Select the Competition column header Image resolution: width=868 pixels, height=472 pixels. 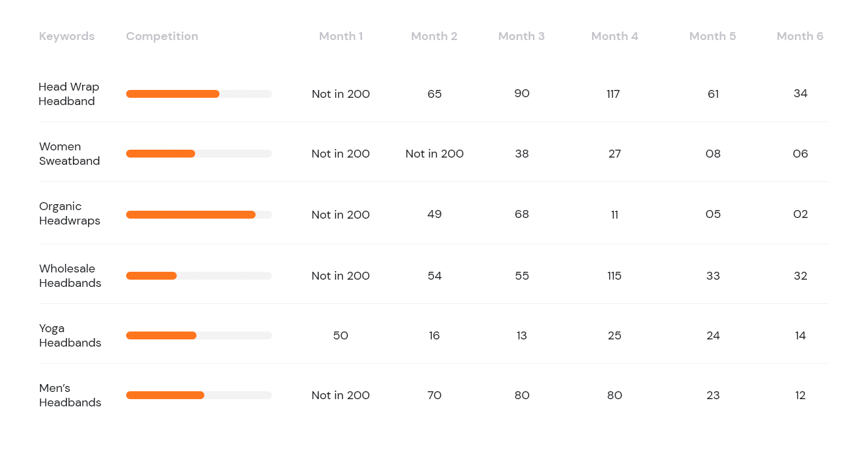(x=162, y=36)
